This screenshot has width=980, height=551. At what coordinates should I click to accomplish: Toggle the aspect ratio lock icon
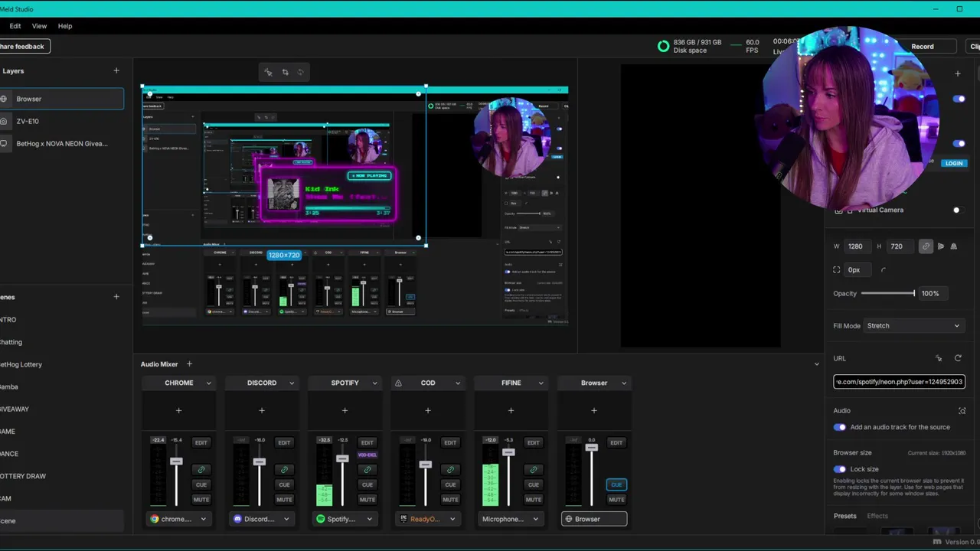(926, 246)
